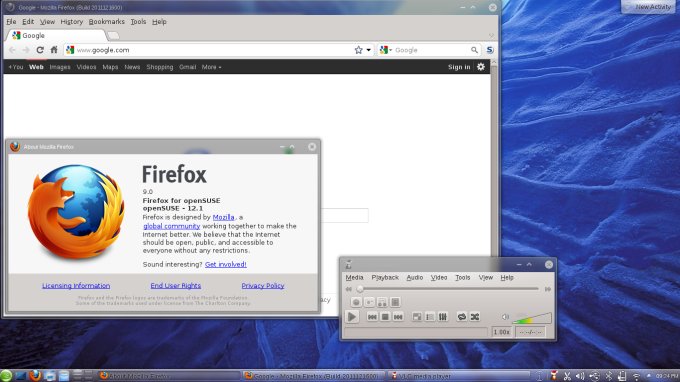The width and height of the screenshot is (680, 382).
Task: Open the Firefox Edit menu
Action: pyautogui.click(x=28, y=22)
